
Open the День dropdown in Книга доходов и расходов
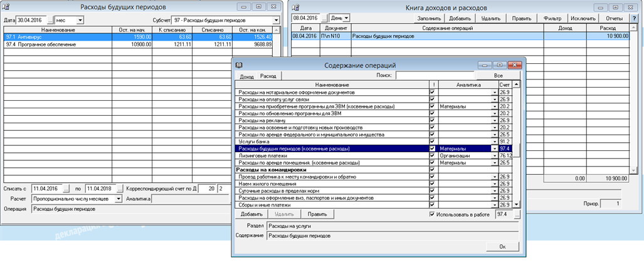pyautogui.click(x=346, y=18)
